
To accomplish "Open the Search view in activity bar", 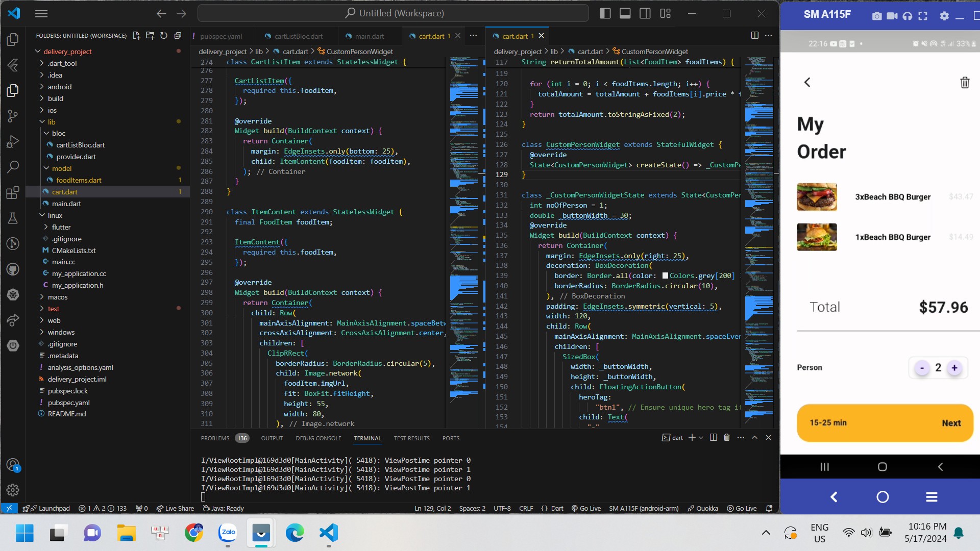I will (13, 167).
